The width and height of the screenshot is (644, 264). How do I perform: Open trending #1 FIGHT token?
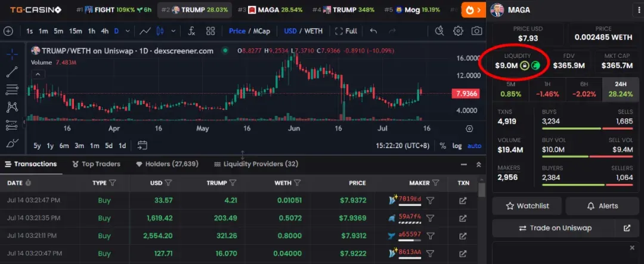click(114, 10)
